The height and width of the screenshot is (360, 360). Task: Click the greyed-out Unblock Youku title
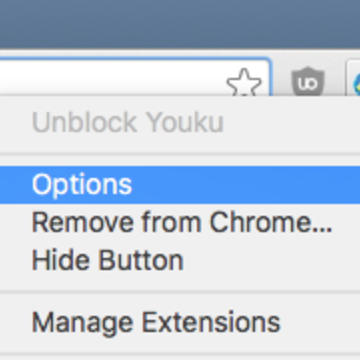pyautogui.click(x=128, y=122)
